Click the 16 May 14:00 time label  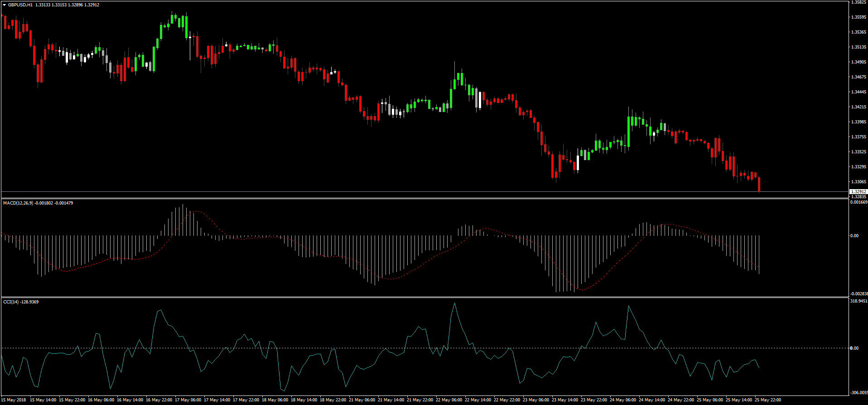tap(130, 400)
